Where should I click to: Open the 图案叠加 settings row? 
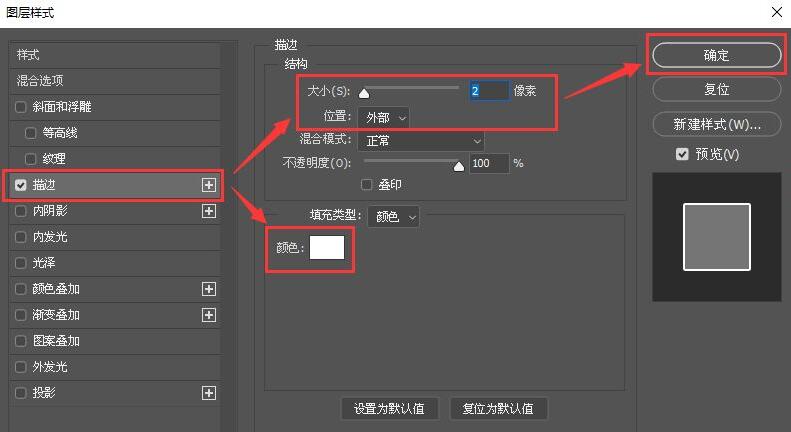pyautogui.click(x=115, y=341)
